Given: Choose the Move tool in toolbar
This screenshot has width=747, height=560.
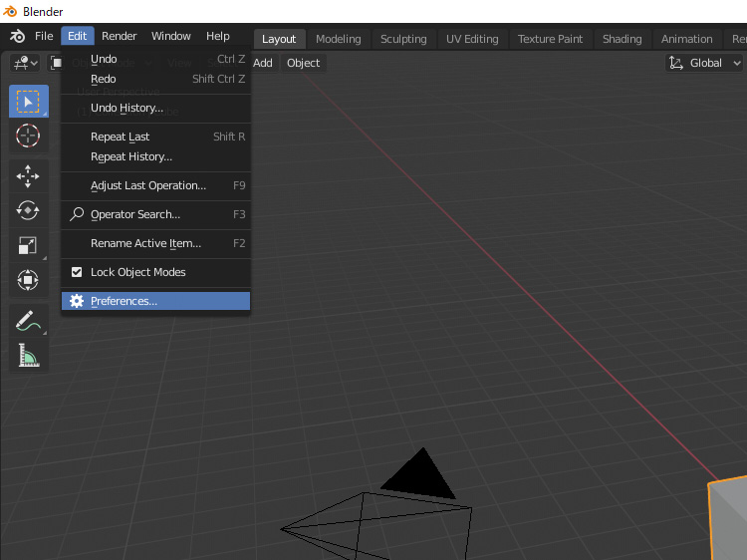Looking at the screenshot, I should 28,176.
